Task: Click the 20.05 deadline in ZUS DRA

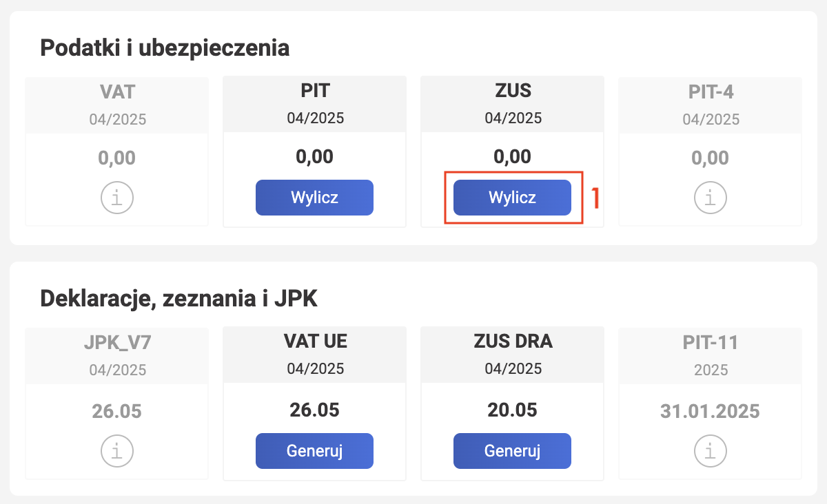Action: pyautogui.click(x=512, y=410)
